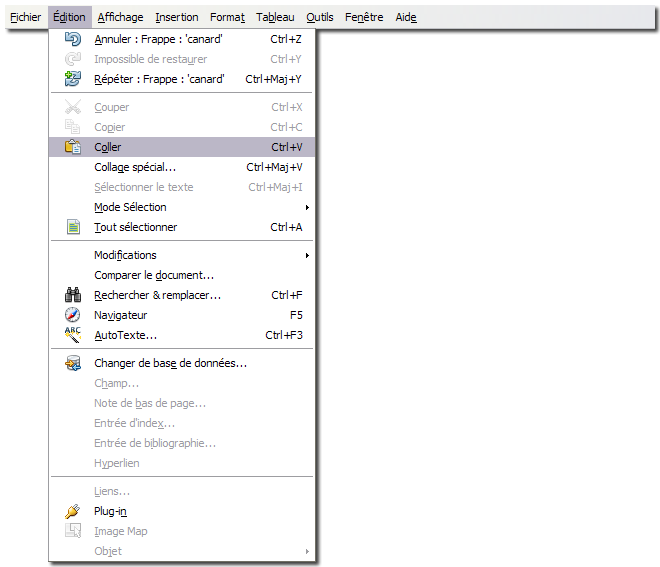The width and height of the screenshot is (660, 567).
Task: Open the Fichier menu
Action: click(x=26, y=17)
